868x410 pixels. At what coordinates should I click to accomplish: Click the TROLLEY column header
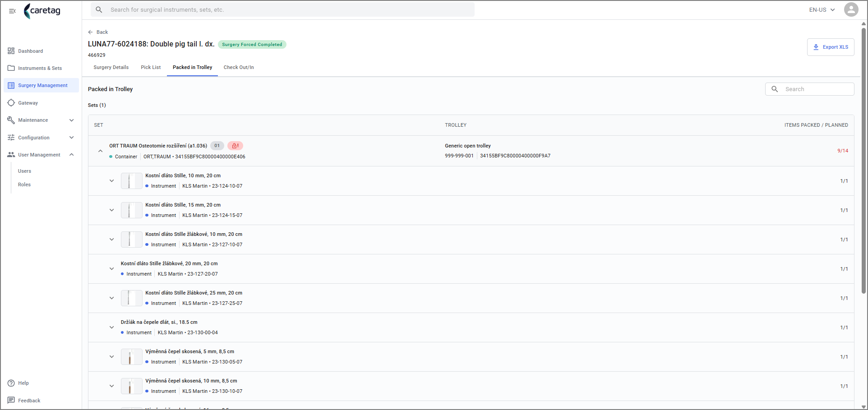(456, 125)
